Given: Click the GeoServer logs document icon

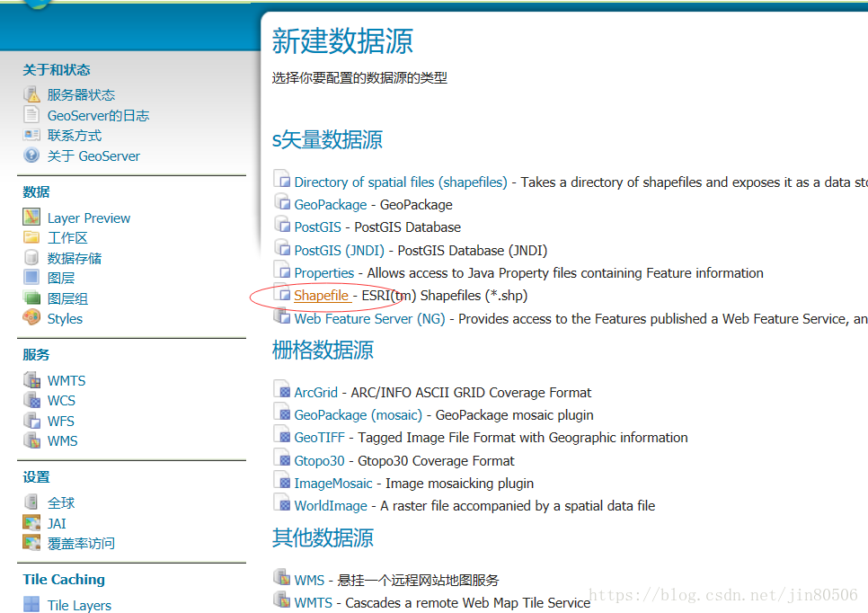Looking at the screenshot, I should pos(31,115).
